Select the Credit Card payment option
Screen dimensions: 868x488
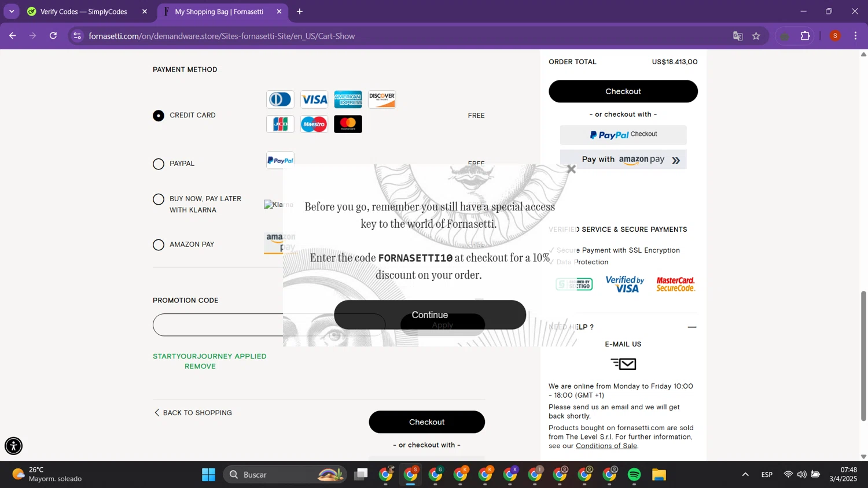159,116
